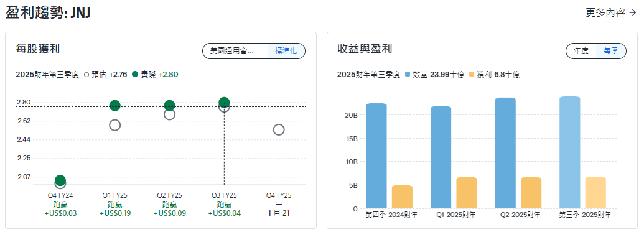644x232 pixels.
Task: Click the 第三季 2025財年 orange profit bar
Action: (595, 193)
